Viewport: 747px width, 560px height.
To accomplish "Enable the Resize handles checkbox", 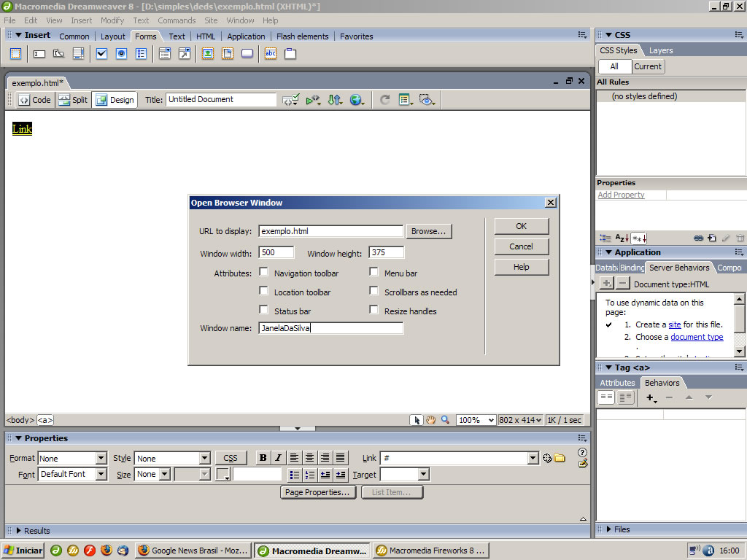I will [x=374, y=310].
